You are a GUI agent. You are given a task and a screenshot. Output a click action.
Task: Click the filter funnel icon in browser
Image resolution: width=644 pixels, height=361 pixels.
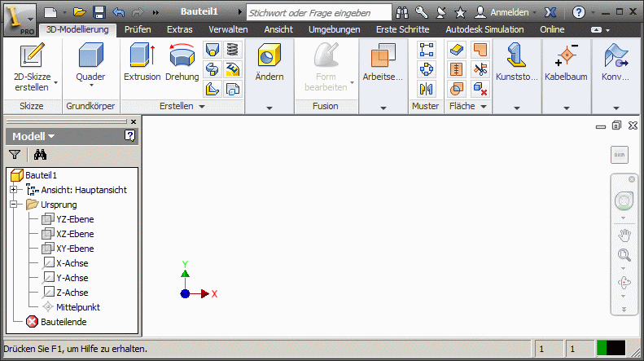coord(15,154)
